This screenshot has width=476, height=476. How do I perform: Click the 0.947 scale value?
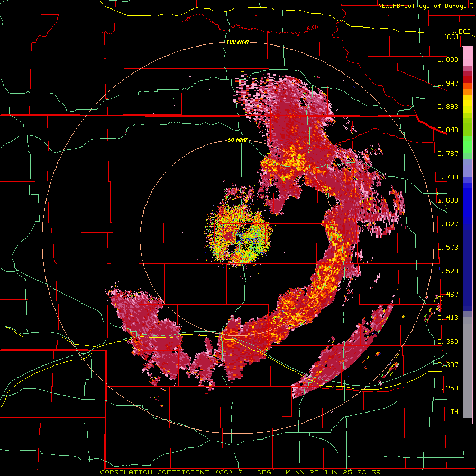coord(448,83)
